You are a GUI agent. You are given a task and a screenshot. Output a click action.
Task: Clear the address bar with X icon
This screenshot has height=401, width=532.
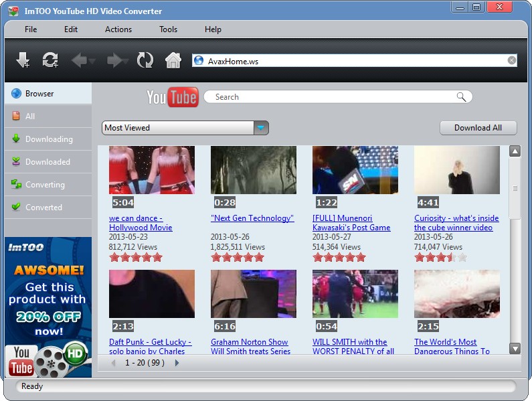(512, 60)
